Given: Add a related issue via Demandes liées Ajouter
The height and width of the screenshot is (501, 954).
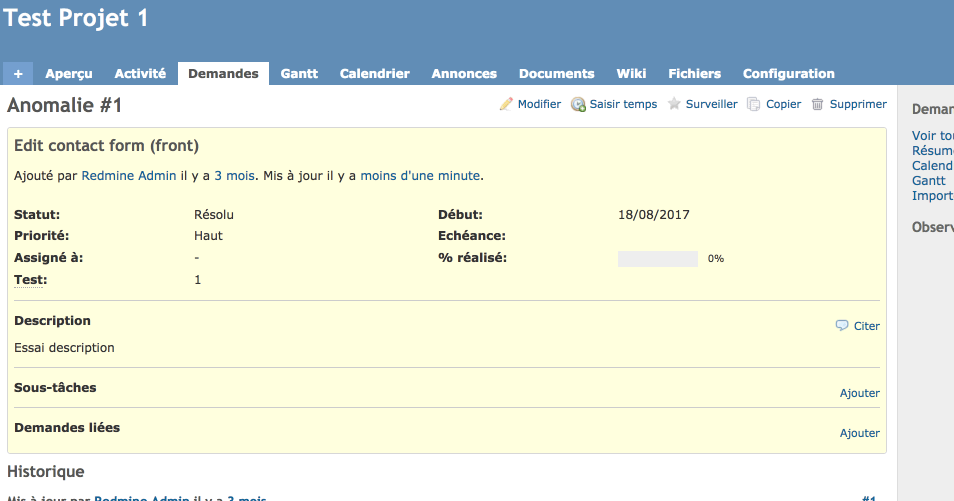Looking at the screenshot, I should 859,434.
